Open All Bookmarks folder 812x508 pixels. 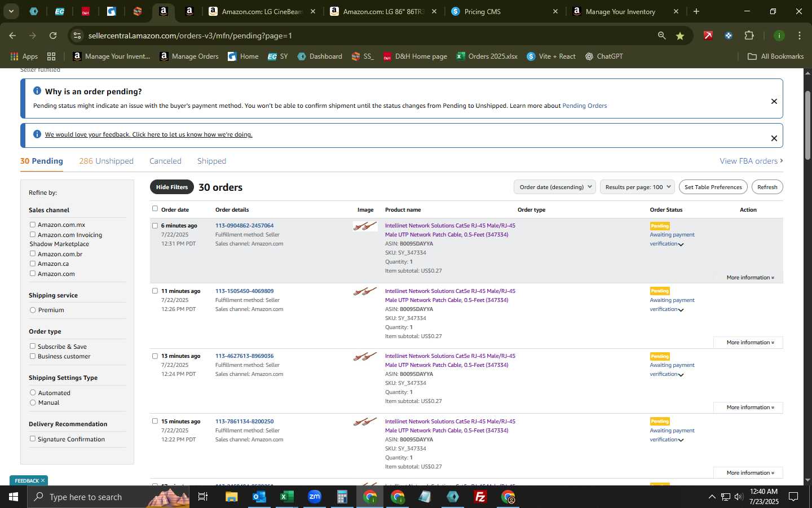(x=775, y=56)
